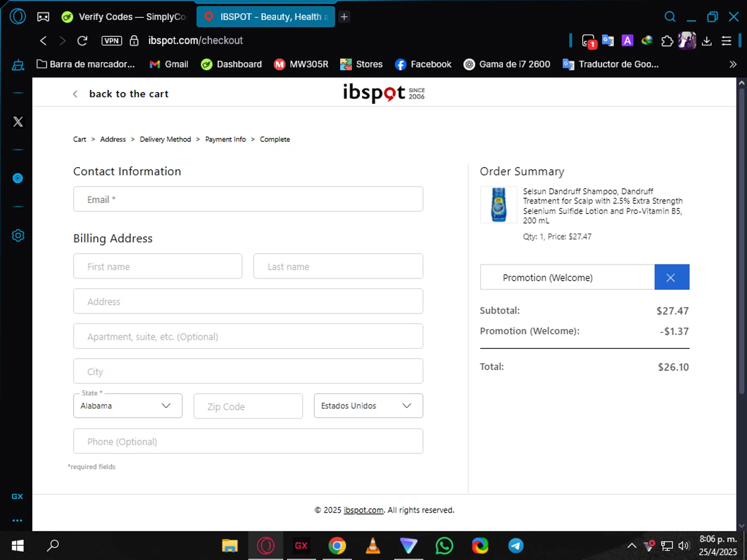
Task: Click the GX control sidebar icon
Action: point(17,496)
